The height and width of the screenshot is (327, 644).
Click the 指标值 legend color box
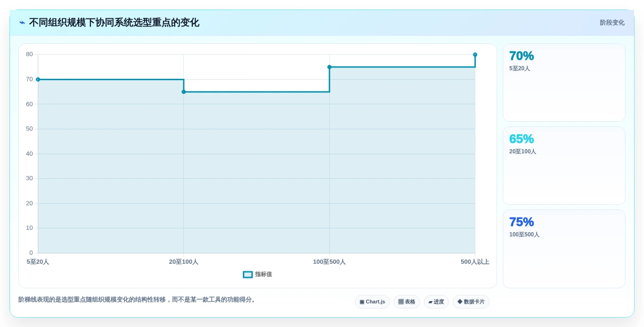(248, 275)
